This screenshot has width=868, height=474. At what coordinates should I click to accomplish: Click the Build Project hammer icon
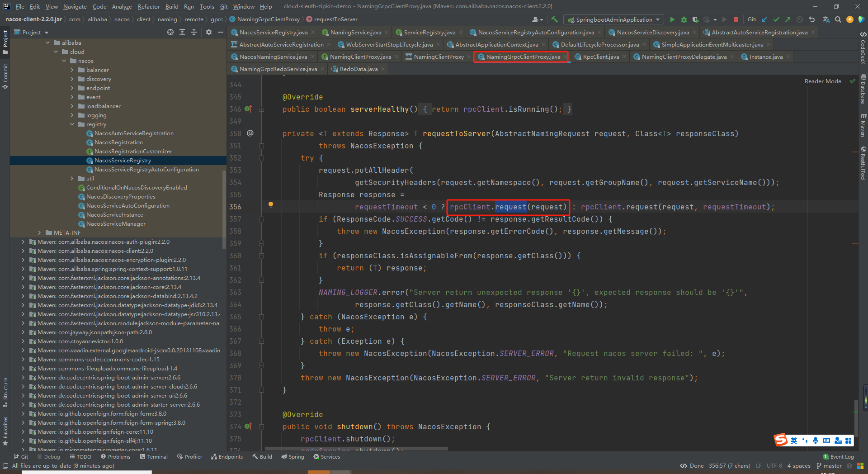(x=554, y=19)
